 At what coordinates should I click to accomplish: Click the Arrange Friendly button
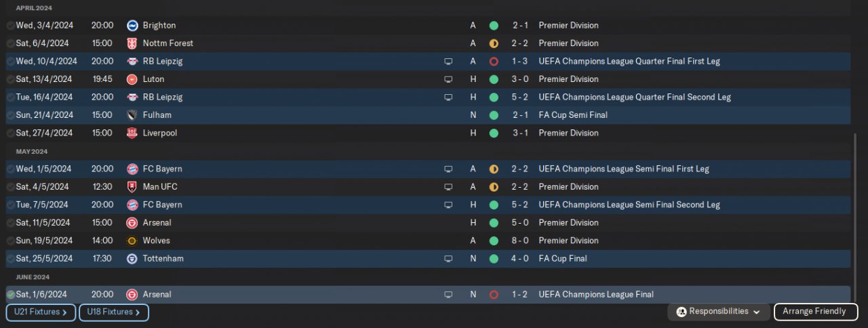click(x=814, y=312)
